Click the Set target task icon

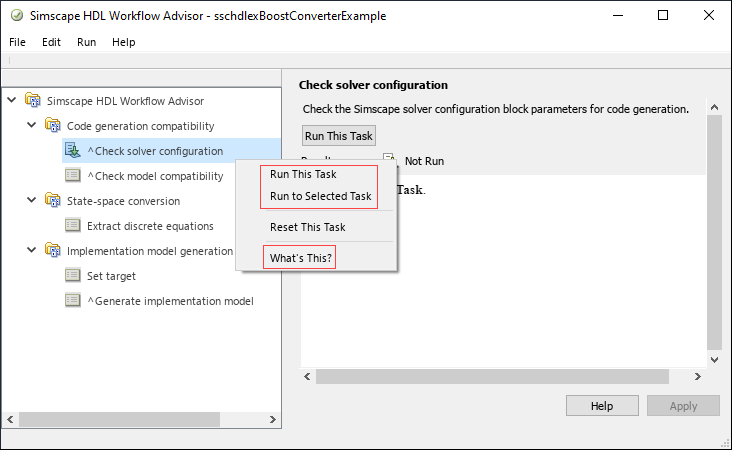point(73,276)
